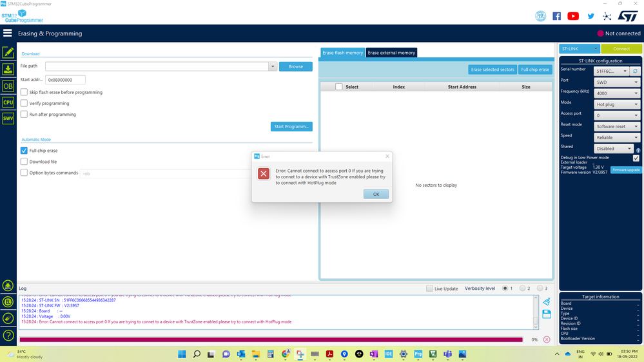Expand the File path dropdown arrow
644x362 pixels.
pyautogui.click(x=273, y=66)
